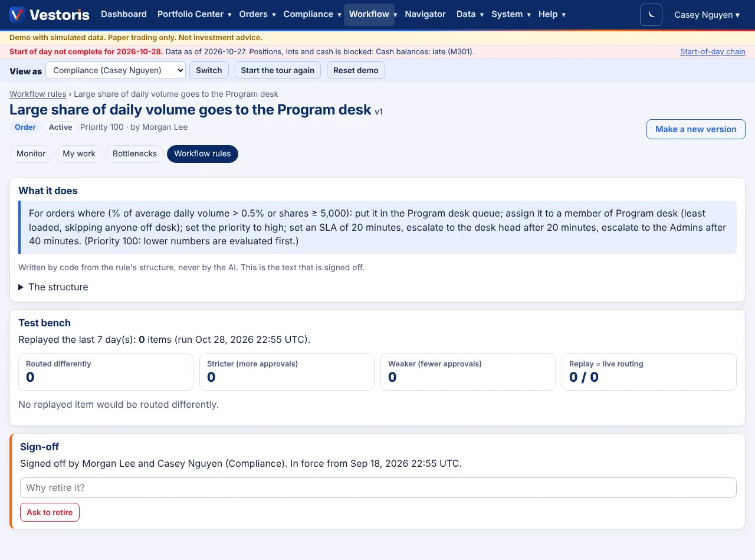Viewport: 755px width, 560px height.
Task: Open Casey Nguyen user menu
Action: [x=707, y=15]
